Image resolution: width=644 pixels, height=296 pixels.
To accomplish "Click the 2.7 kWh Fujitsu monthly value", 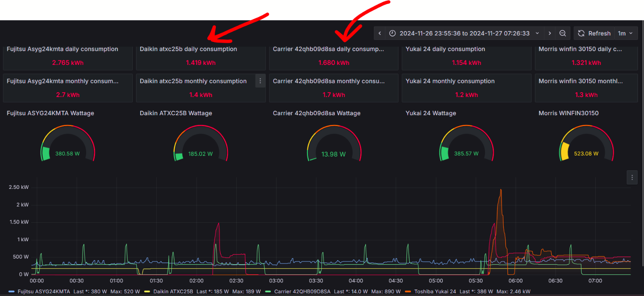I will 68,95.
